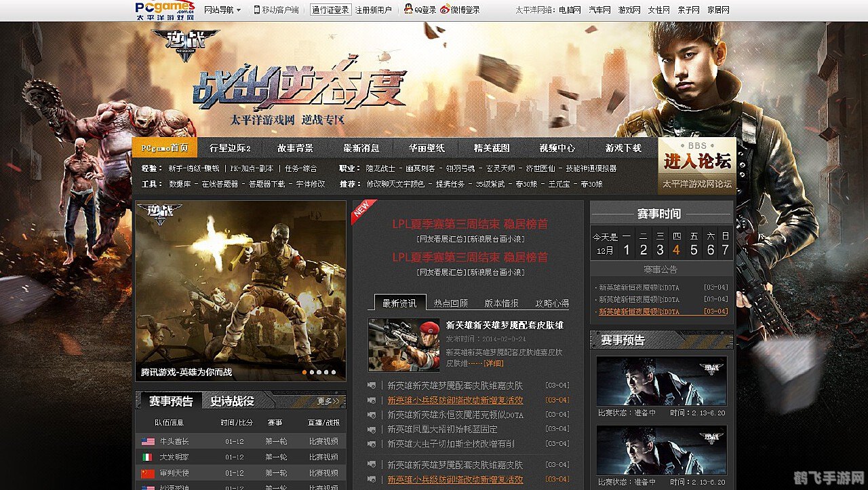Select the 赛事预告 tab above the team table
Viewport: 868px width, 490px height.
pyautogui.click(x=171, y=401)
